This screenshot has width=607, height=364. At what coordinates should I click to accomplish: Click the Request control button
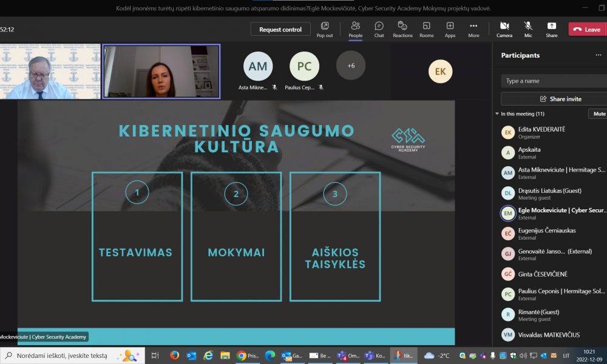point(280,29)
